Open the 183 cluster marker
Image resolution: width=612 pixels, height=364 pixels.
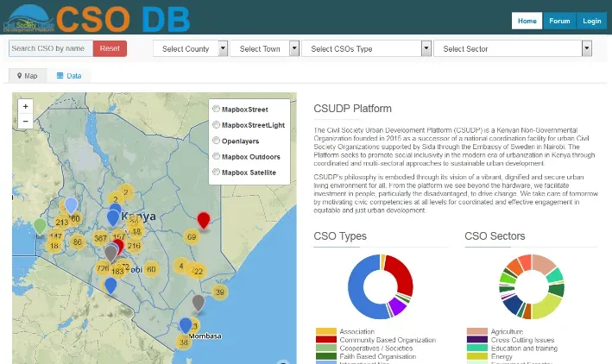[117, 272]
